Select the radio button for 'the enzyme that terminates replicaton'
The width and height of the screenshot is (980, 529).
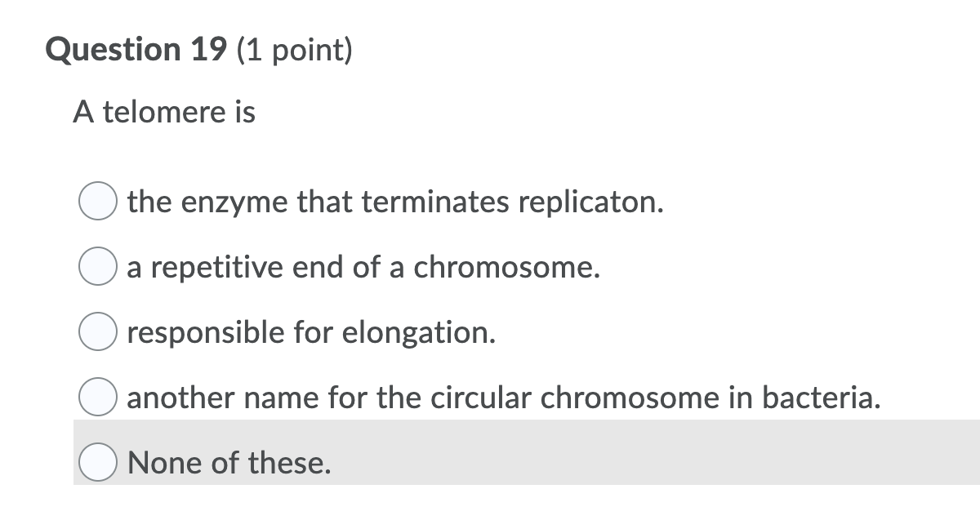tap(97, 202)
